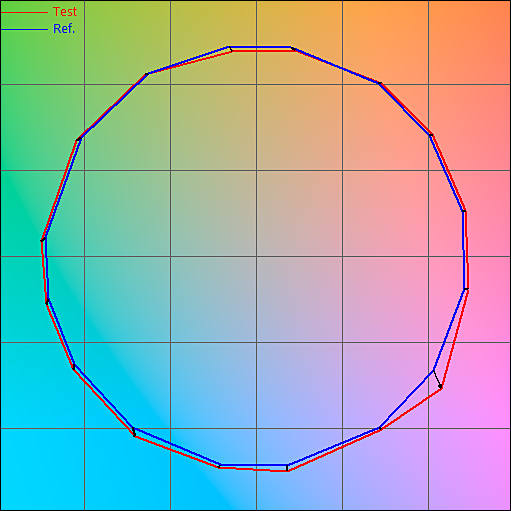The height and width of the screenshot is (511, 511).
Task: Click the short black marker at bottom edge's right end
Action: point(287,468)
